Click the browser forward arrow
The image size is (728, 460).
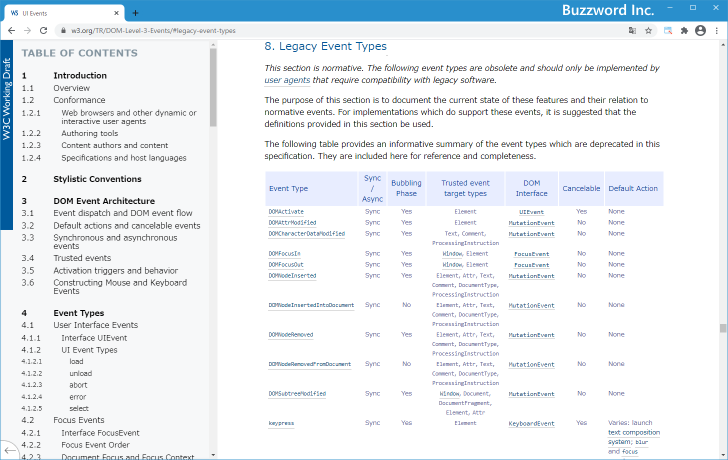tap(27, 31)
